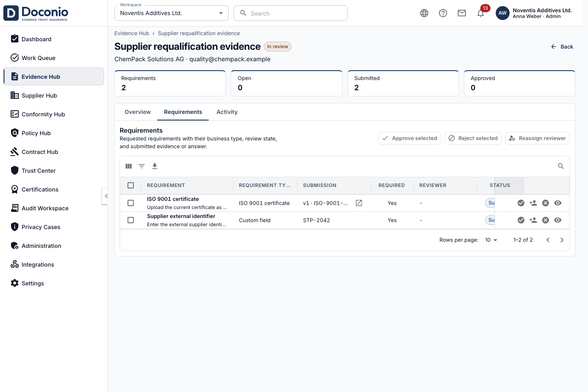This screenshot has height=392, width=588.
Task: Reject the Supplier external identifier row
Action: (x=546, y=220)
